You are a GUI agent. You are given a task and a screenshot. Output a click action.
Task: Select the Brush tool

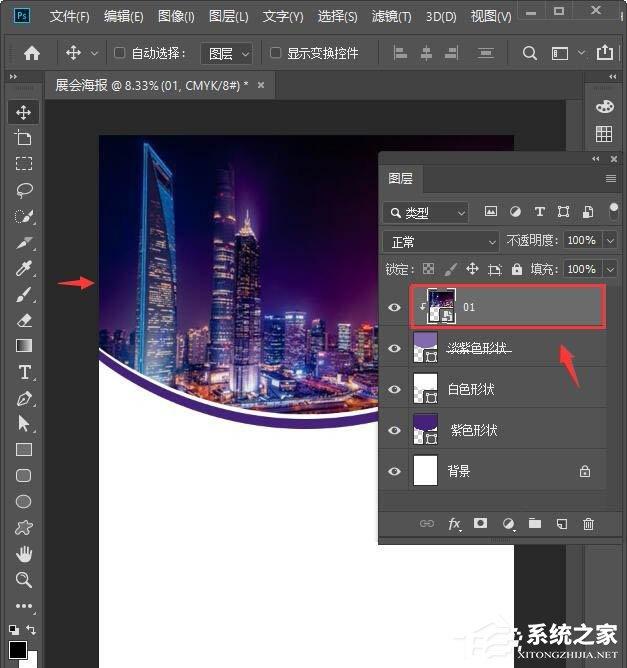pos(23,294)
